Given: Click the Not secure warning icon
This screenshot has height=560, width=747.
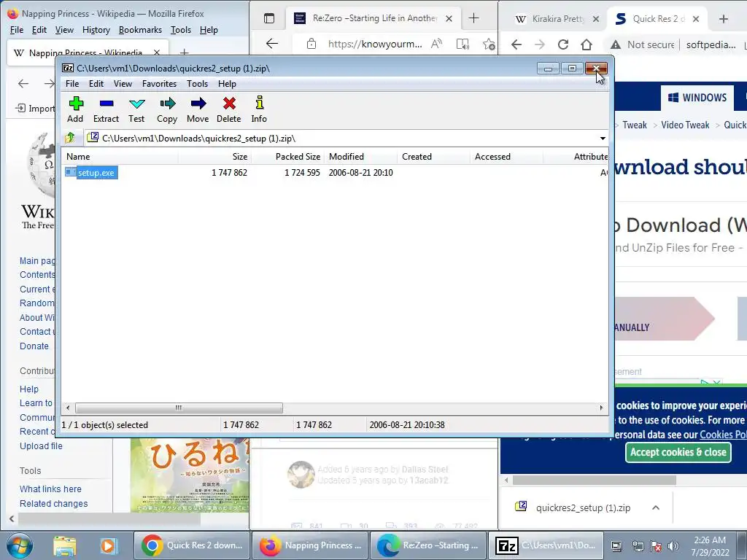Looking at the screenshot, I should 616,44.
